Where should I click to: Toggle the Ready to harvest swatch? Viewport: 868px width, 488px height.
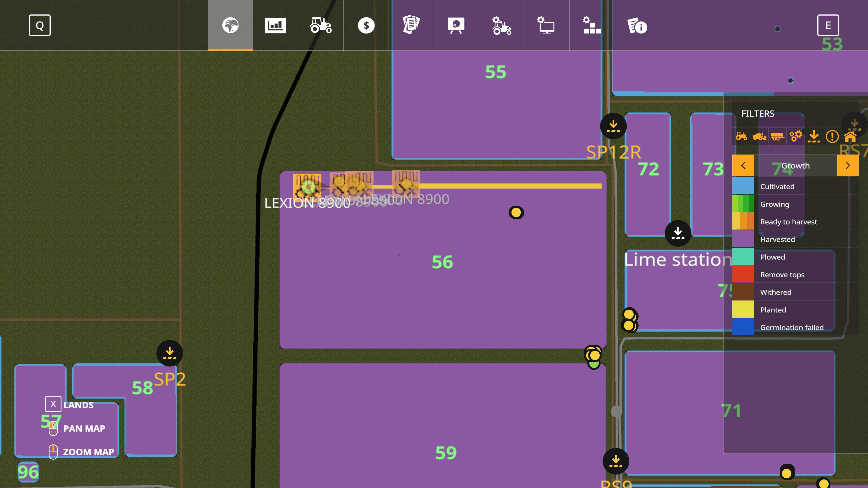click(743, 221)
